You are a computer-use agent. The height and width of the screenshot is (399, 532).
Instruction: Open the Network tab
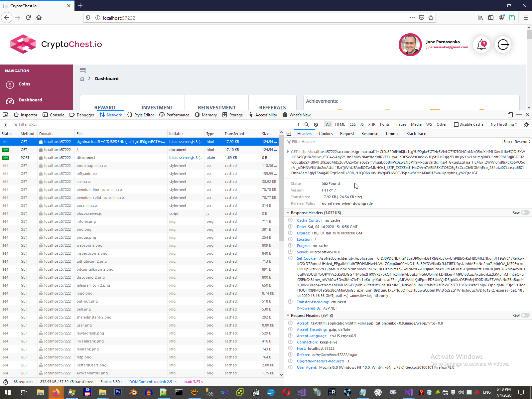111,115
